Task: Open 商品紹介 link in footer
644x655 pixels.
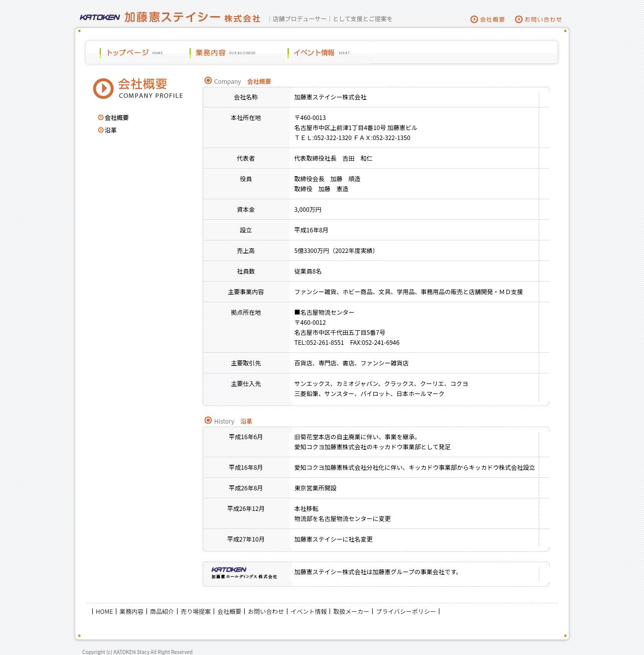Action: [162, 611]
